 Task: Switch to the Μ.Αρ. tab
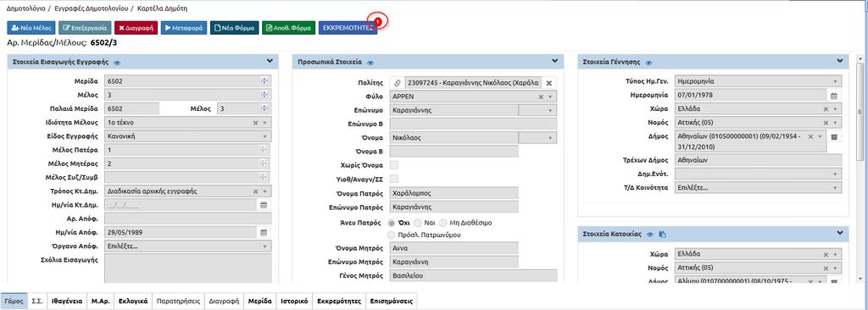[x=100, y=302]
